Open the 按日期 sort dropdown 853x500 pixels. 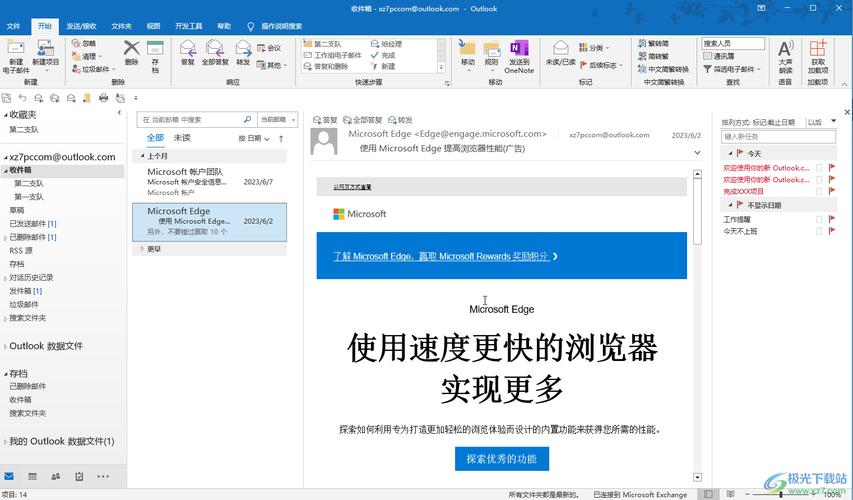[x=254, y=139]
